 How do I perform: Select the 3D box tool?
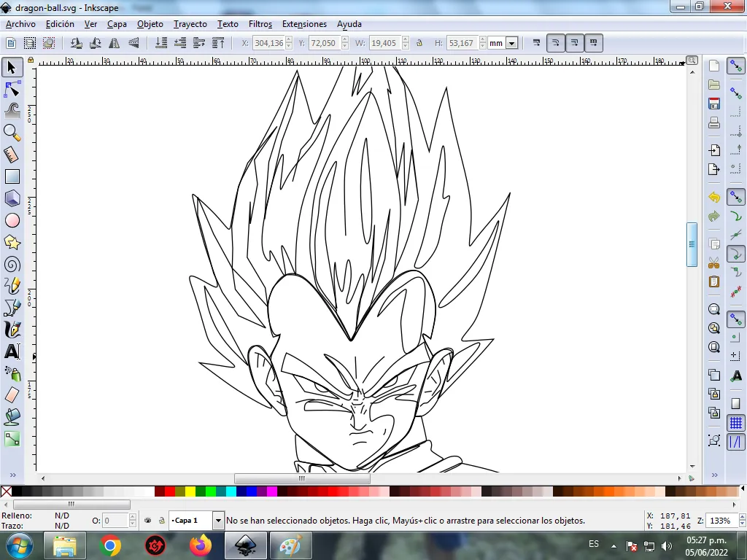tap(12, 198)
